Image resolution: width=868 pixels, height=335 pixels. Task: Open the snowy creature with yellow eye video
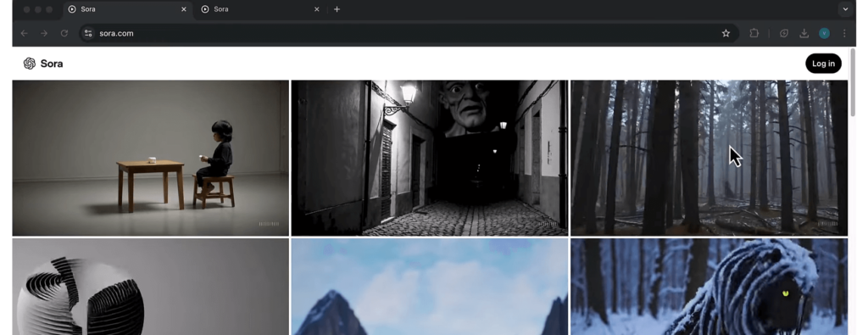point(709,287)
